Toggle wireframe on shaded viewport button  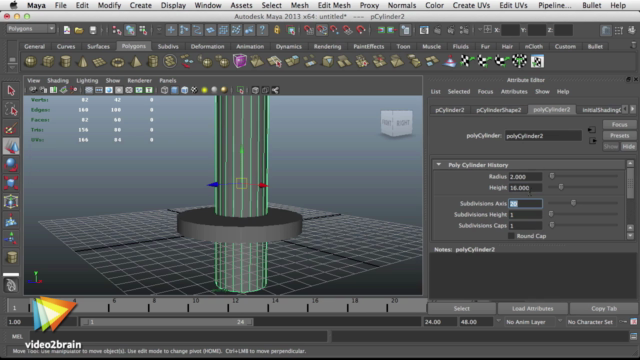pos(184,90)
